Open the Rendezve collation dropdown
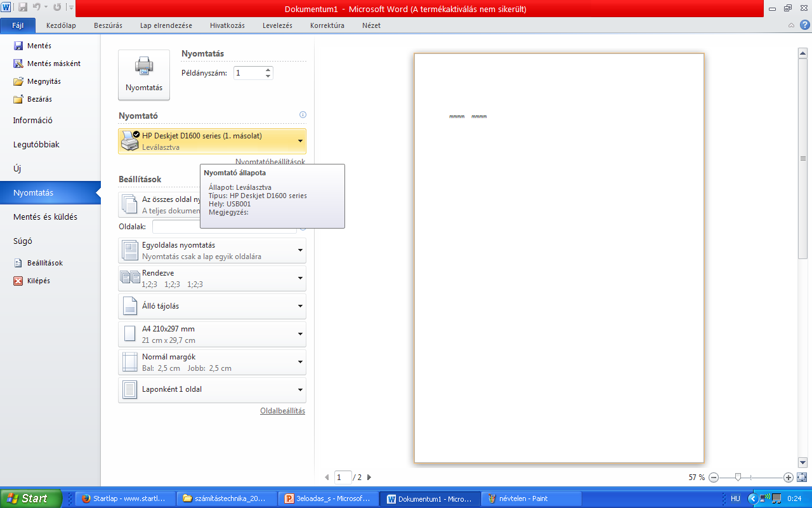 tap(212, 278)
